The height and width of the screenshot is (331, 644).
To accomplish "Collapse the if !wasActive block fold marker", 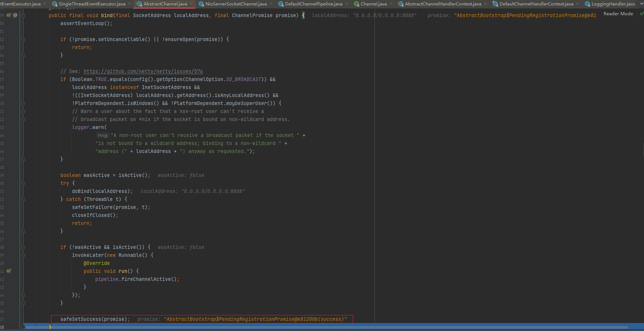I will [x=23, y=247].
